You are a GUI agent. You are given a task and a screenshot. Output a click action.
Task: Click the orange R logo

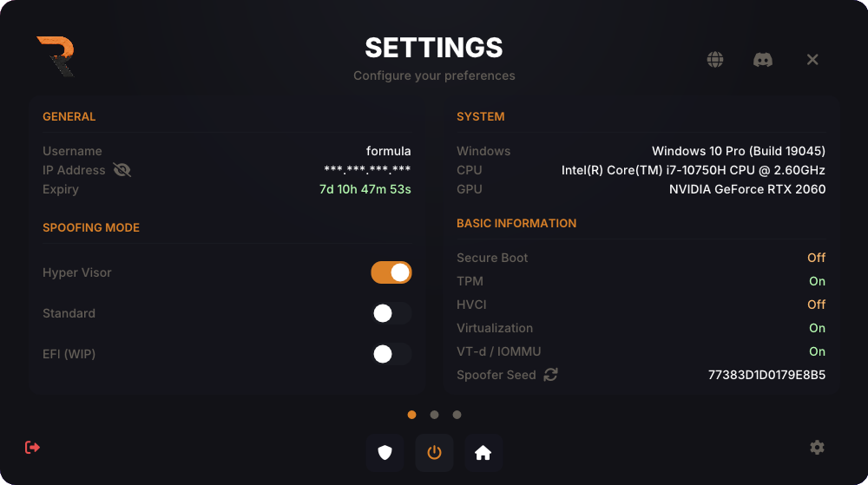point(56,56)
